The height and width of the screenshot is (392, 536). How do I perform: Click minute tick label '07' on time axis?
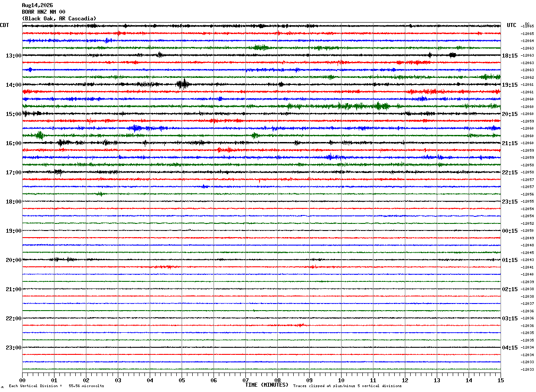coord(245,380)
